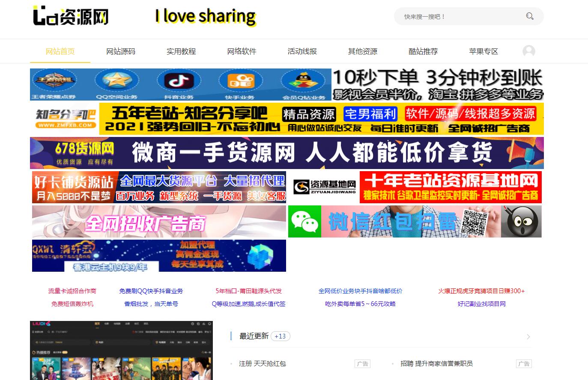Open the 实用教程 menu
The image size is (588, 380).
pyautogui.click(x=181, y=51)
